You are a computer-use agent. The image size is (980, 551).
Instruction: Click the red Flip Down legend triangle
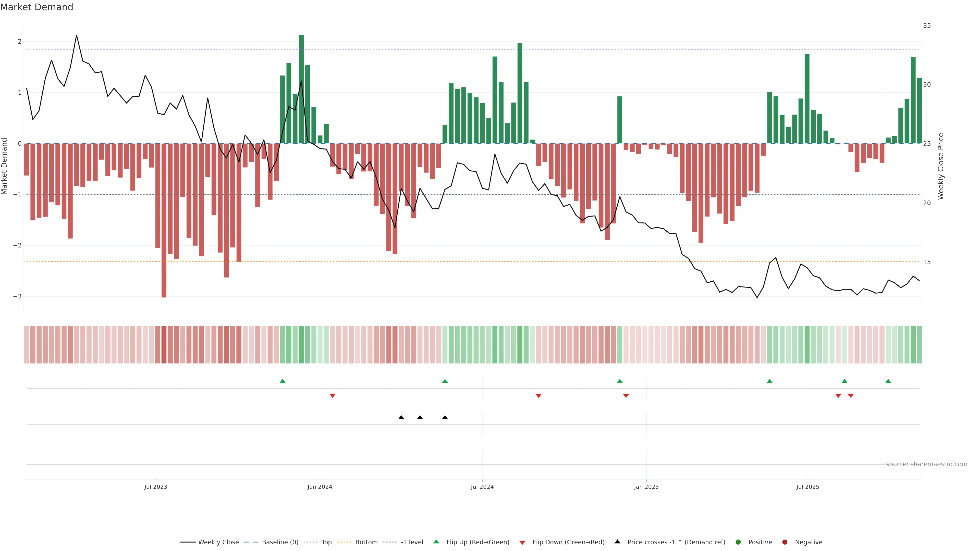(x=522, y=543)
